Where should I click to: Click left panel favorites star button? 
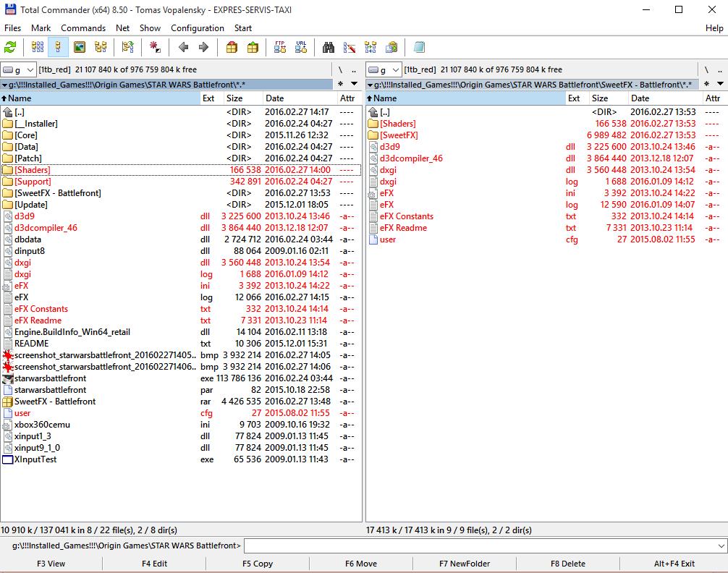point(341,84)
